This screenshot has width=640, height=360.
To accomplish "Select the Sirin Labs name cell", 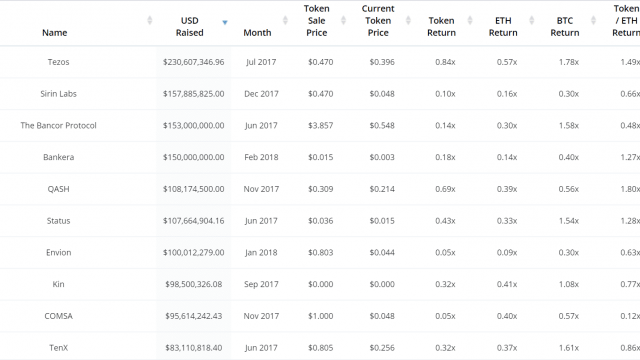I will pos(58,94).
